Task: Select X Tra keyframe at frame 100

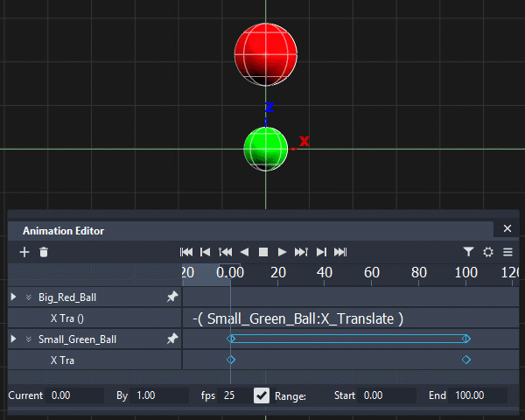Action: pyautogui.click(x=466, y=360)
